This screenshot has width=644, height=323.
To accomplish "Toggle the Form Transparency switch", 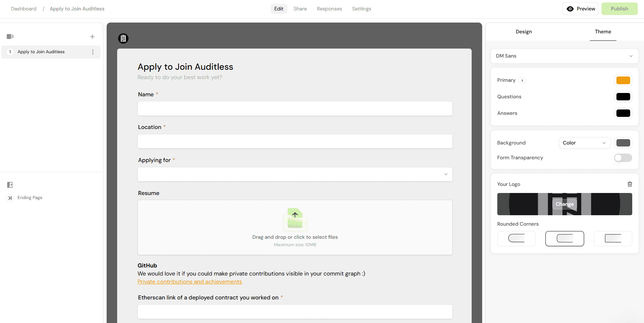I will click(623, 158).
